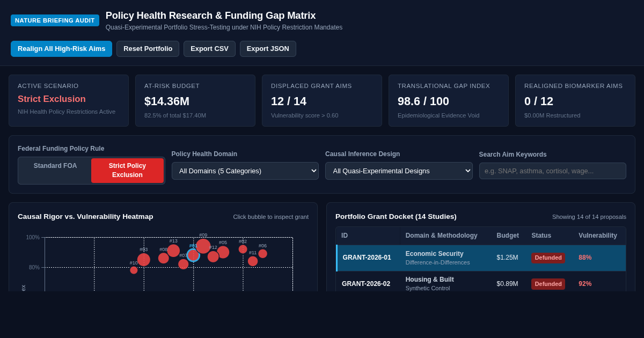This screenshot has width=644, height=338.
Task: Click bubble #05 in the heatmap
Action: coord(223,252)
